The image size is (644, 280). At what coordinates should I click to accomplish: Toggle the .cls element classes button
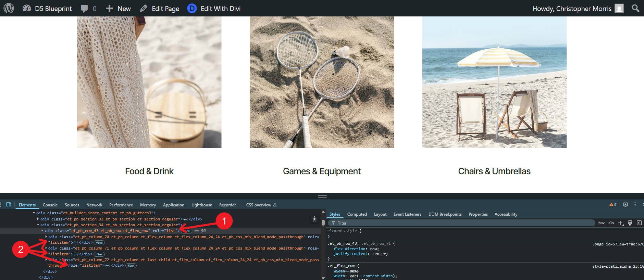pos(611,223)
